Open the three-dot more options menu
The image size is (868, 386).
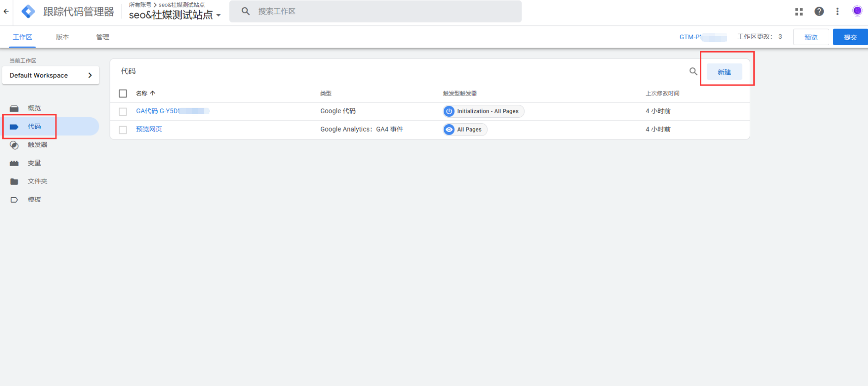click(x=837, y=12)
